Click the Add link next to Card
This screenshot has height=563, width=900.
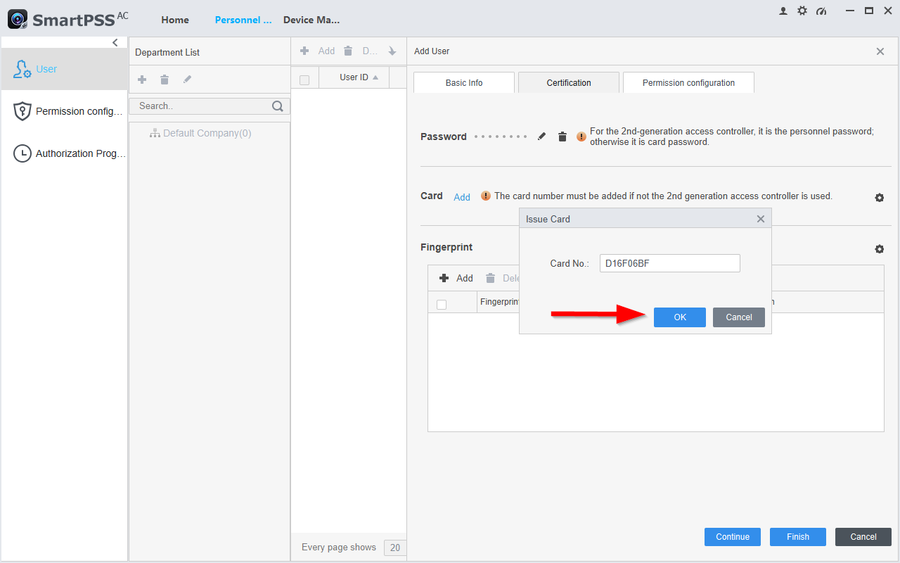tap(462, 197)
